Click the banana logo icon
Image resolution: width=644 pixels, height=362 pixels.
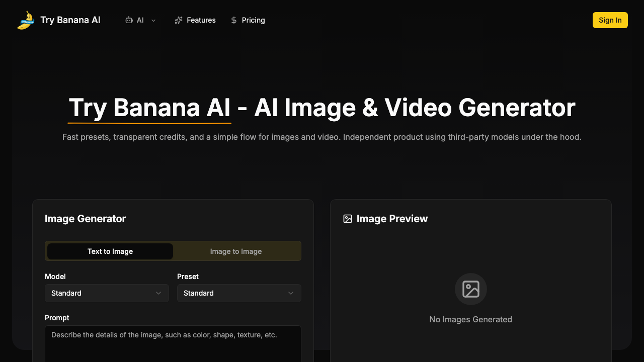click(x=26, y=20)
